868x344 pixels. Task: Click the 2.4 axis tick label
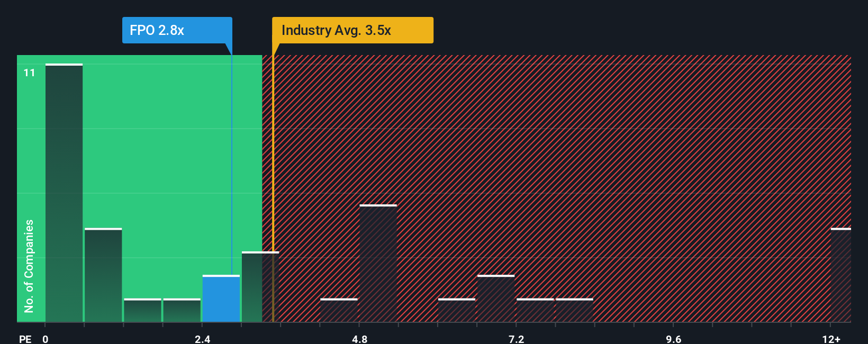[202, 339]
